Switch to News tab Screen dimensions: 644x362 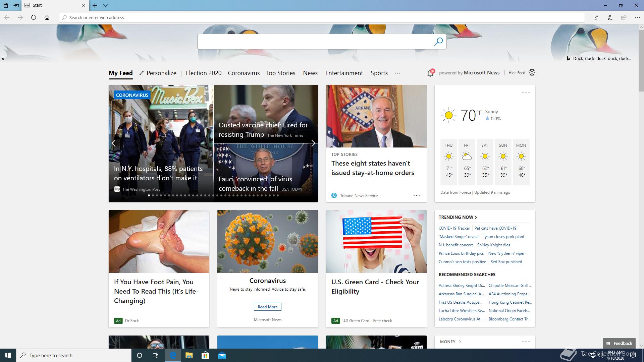(x=310, y=73)
